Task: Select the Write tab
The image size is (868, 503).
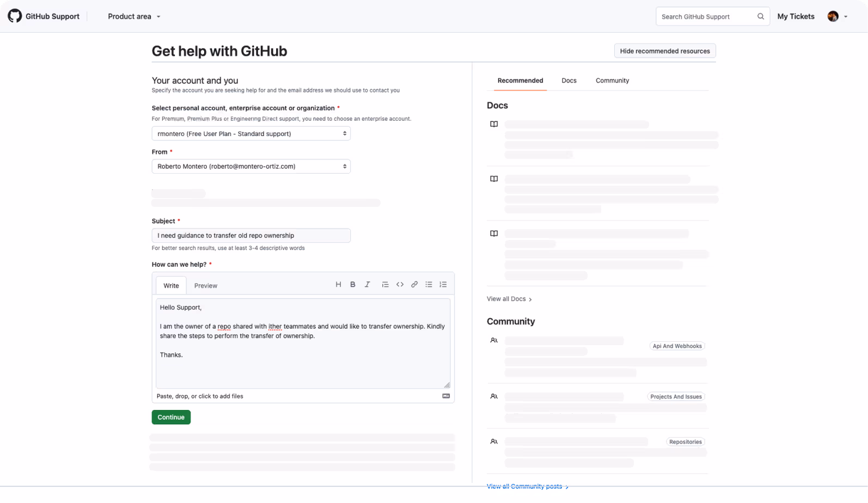Action: [x=171, y=286]
